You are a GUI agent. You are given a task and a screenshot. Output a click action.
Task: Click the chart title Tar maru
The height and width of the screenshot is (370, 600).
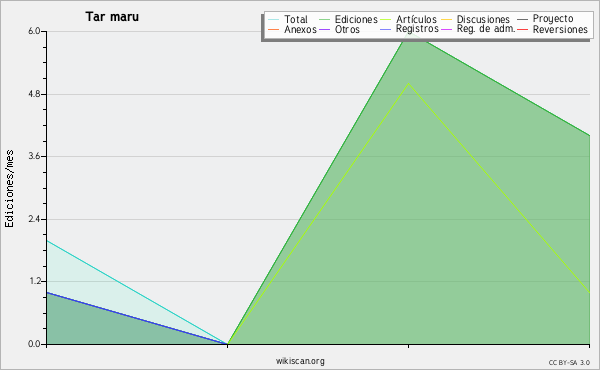click(x=112, y=17)
